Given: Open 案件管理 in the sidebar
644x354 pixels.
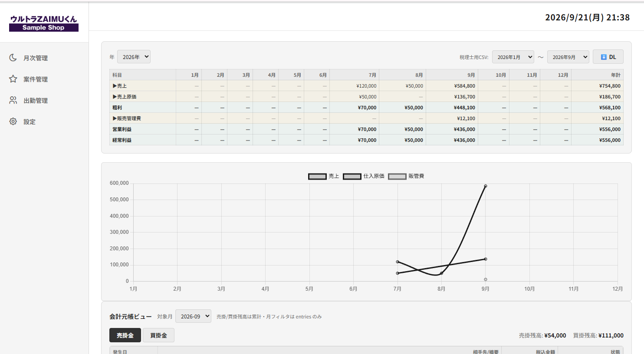Looking at the screenshot, I should tap(36, 79).
